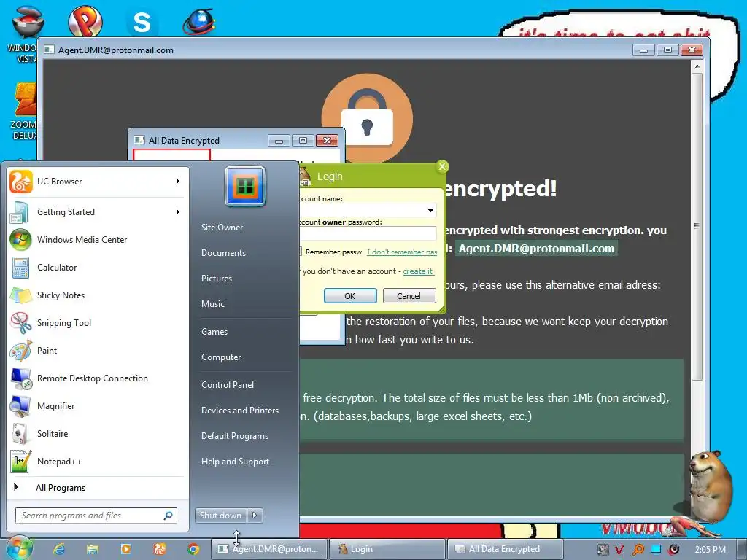
Task: Click the search magnifier in Start menu
Action: click(x=169, y=516)
